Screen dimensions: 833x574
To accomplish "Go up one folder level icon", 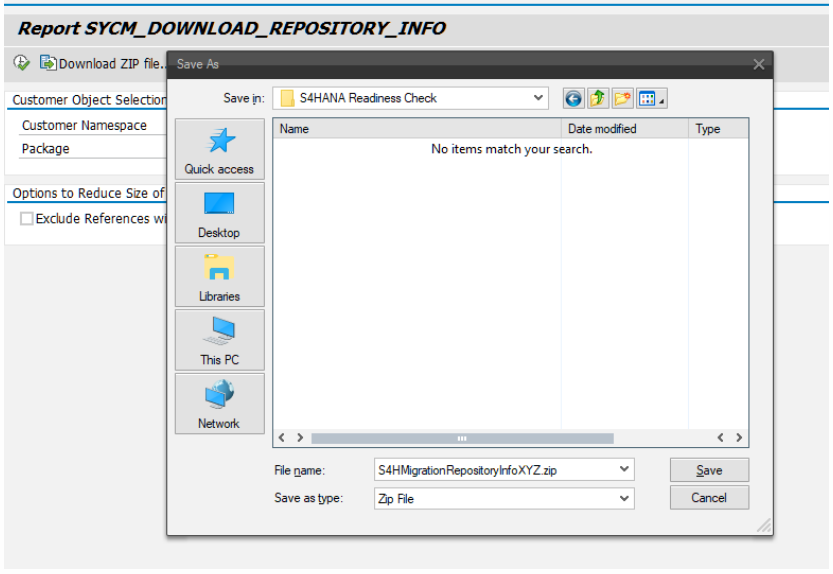I will pyautogui.click(x=598, y=99).
